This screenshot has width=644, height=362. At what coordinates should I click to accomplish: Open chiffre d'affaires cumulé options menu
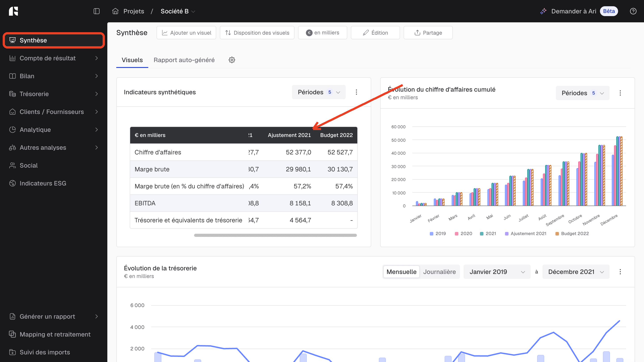tap(620, 93)
